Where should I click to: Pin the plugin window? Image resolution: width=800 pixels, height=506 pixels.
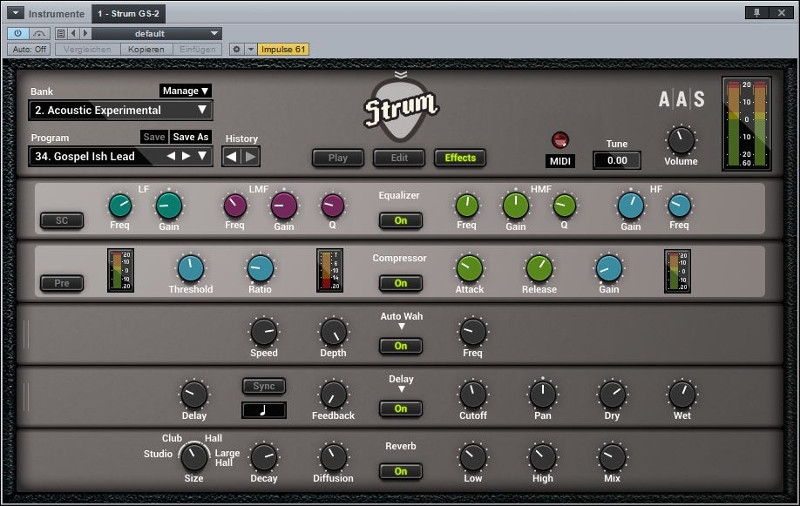tap(757, 13)
